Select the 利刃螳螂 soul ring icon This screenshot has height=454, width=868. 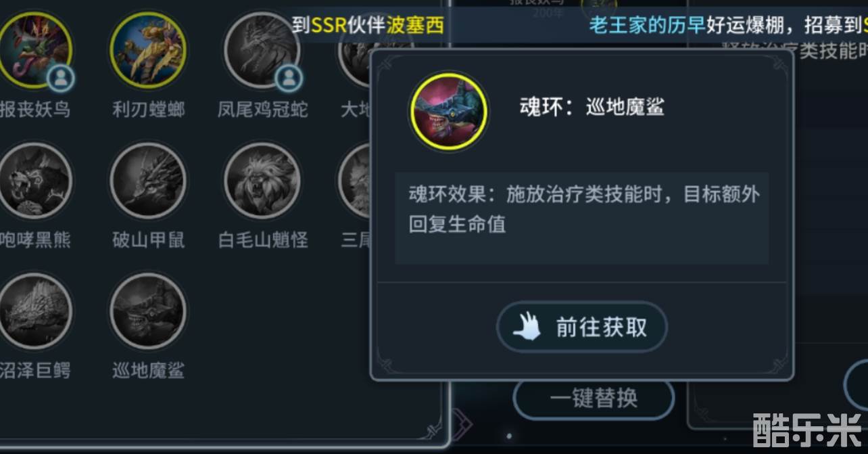point(148,49)
